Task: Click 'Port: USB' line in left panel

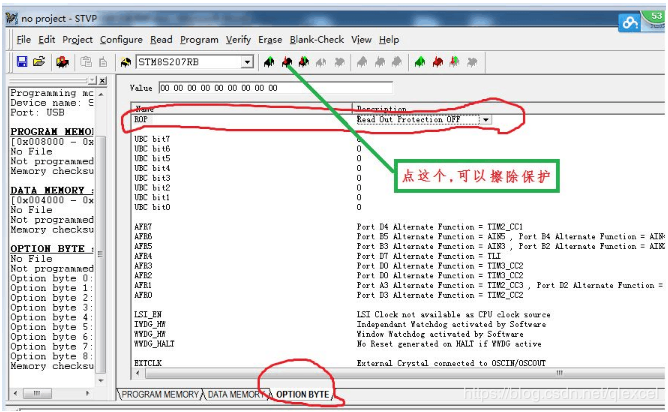Action: coord(37,112)
